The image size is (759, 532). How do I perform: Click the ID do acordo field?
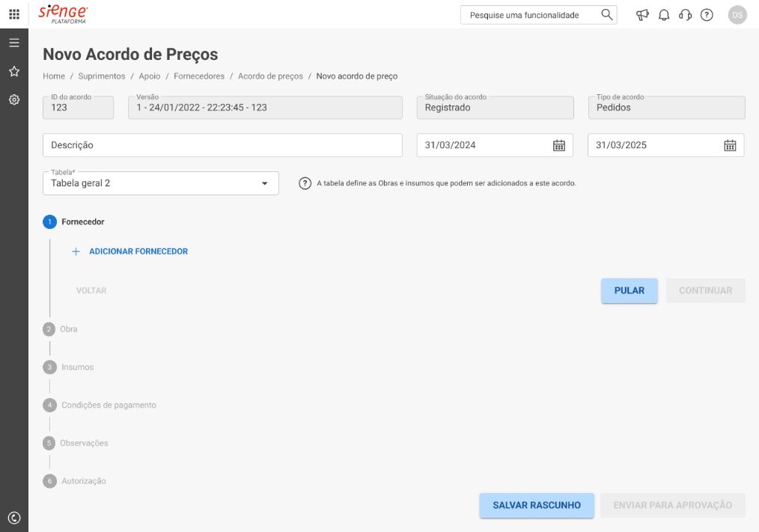coord(79,108)
